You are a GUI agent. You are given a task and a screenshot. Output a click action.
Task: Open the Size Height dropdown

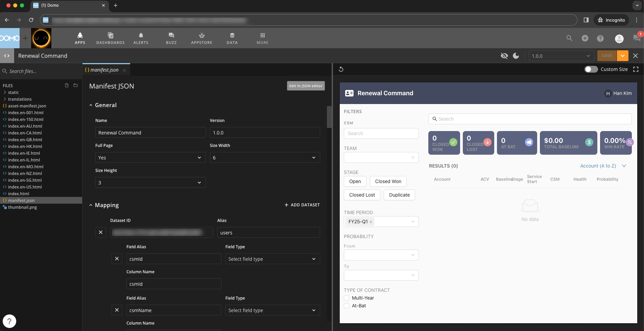(x=150, y=183)
